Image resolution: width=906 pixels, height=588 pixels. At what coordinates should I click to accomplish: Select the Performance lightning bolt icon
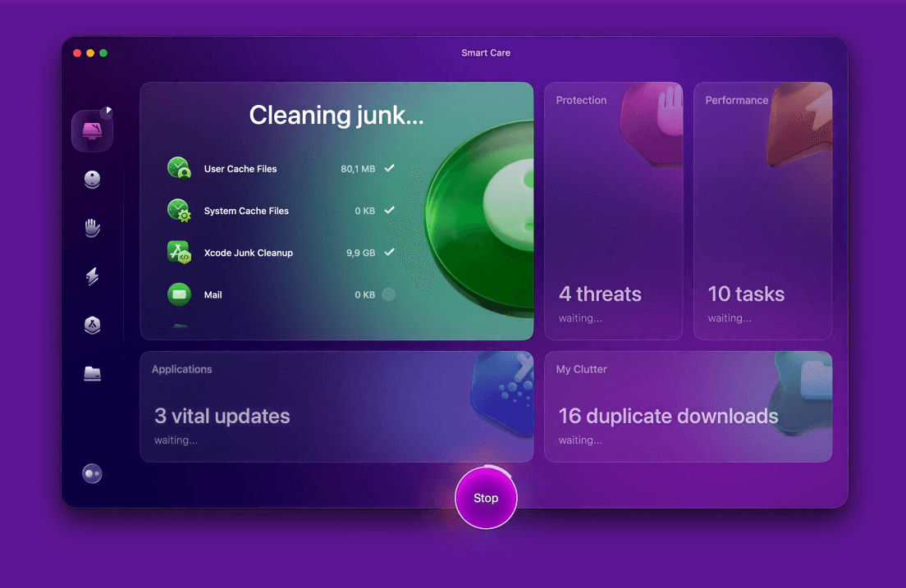pyautogui.click(x=92, y=276)
